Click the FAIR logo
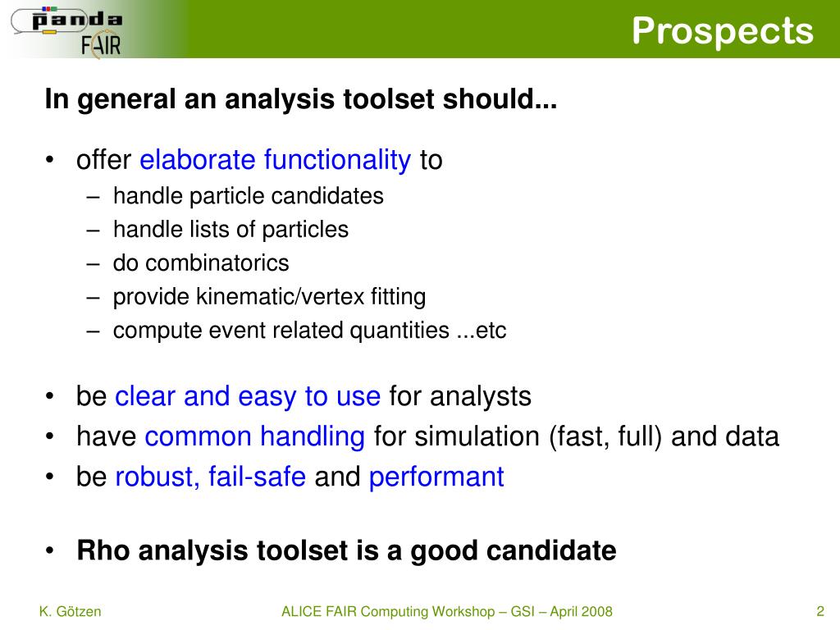 point(101,46)
